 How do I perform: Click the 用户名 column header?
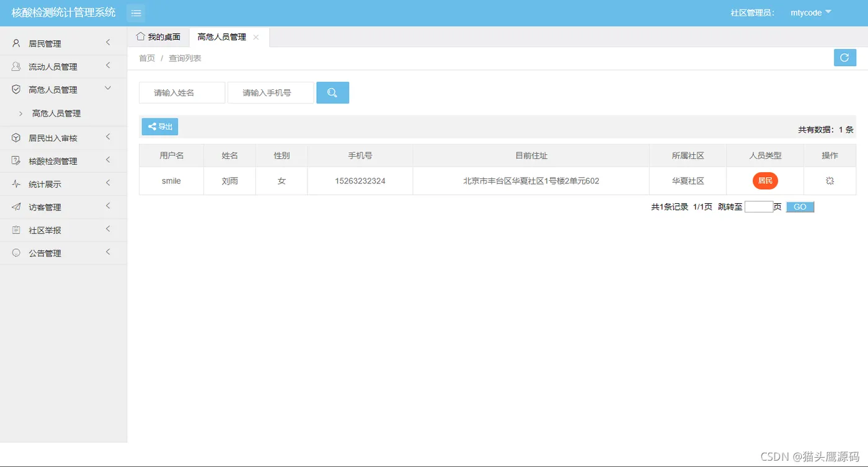pos(172,155)
